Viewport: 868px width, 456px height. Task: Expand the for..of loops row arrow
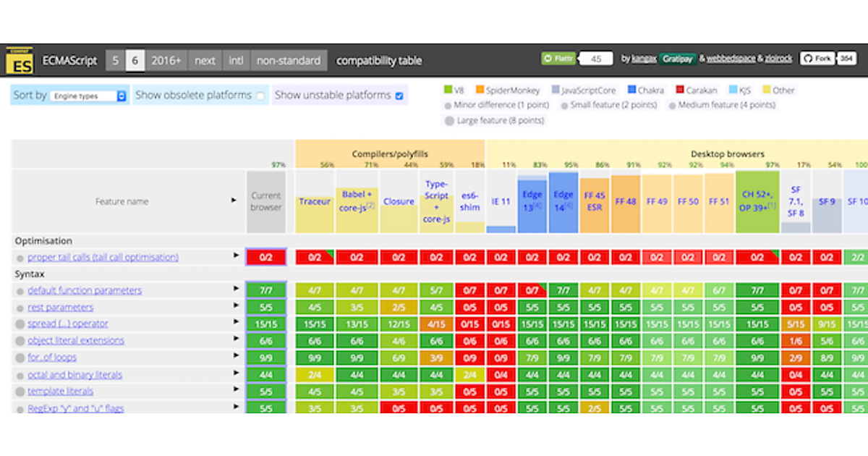[235, 356]
